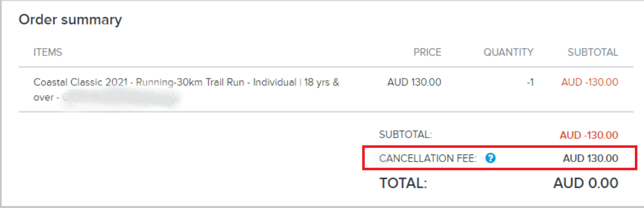Screen dimensions: 644x208
Task: Select the ITEMS column header
Action: click(48, 52)
